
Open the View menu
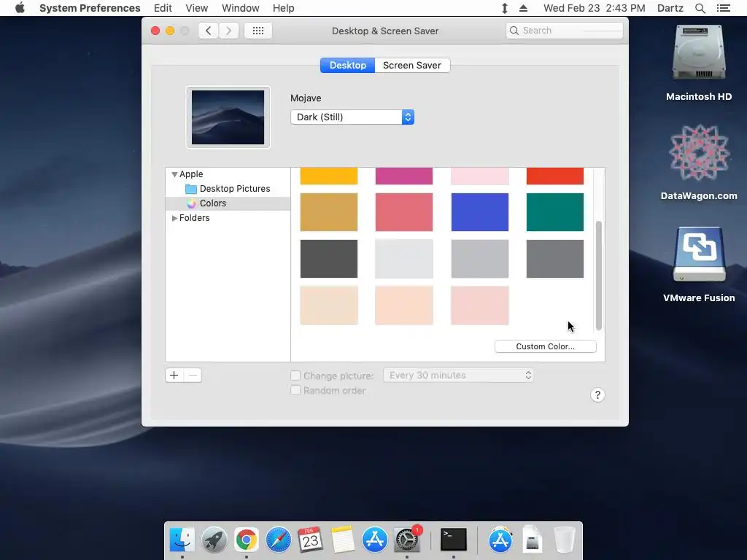tap(197, 8)
